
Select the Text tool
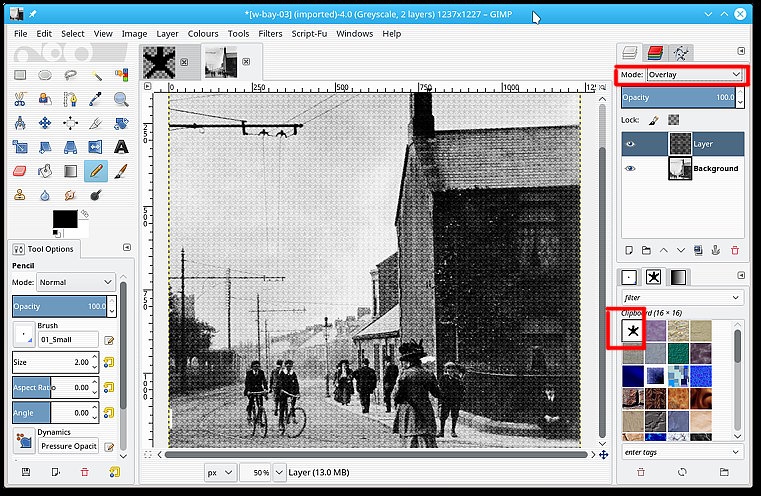(121, 147)
